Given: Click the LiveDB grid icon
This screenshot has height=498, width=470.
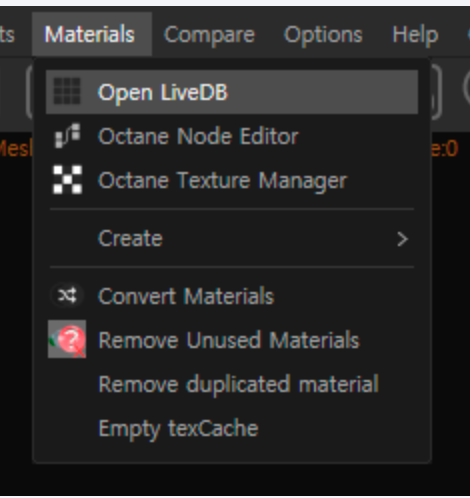Looking at the screenshot, I should (x=67, y=91).
